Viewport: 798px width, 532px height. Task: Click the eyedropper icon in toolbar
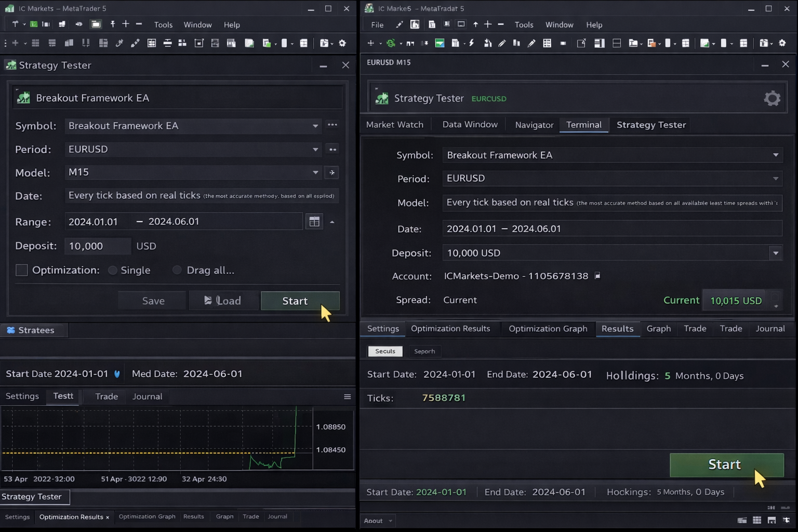click(x=119, y=43)
